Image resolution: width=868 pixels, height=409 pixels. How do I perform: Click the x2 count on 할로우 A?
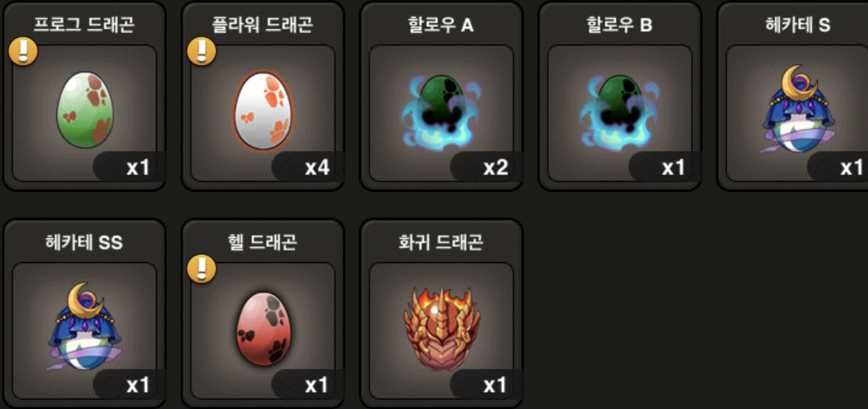coord(495,168)
